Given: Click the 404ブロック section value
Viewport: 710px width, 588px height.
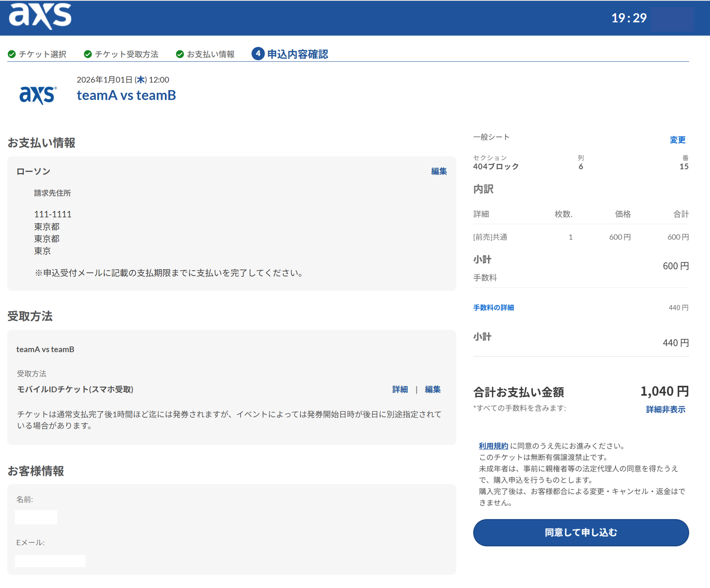Looking at the screenshot, I should click(496, 167).
